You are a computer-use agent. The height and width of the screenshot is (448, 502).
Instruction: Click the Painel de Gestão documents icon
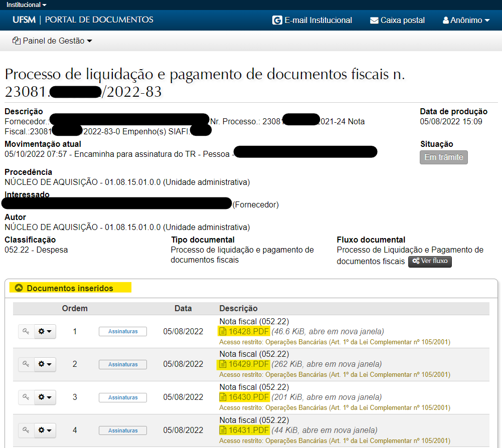17,41
